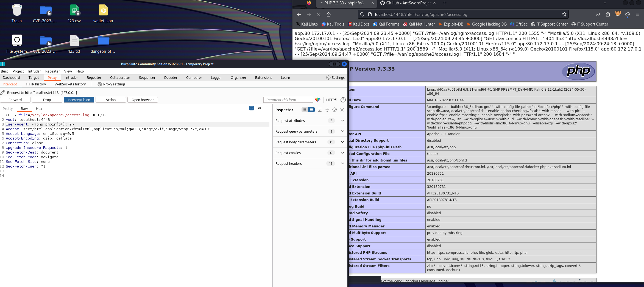Click the pencil edit-target icon
This screenshot has width=644, height=287.
(x=3, y=93)
